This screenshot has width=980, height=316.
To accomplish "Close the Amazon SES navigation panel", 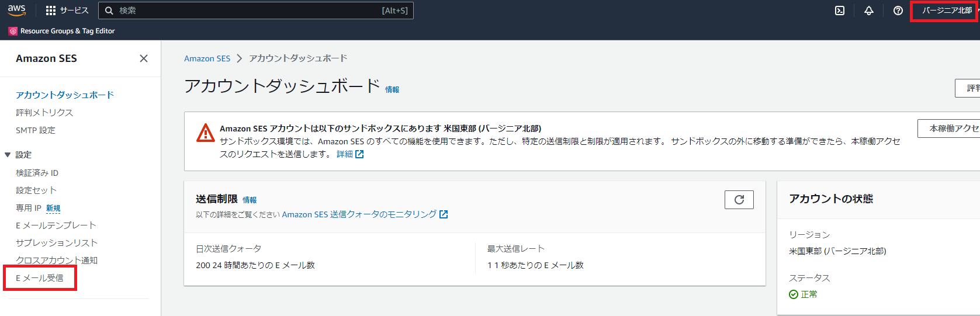I will [144, 58].
